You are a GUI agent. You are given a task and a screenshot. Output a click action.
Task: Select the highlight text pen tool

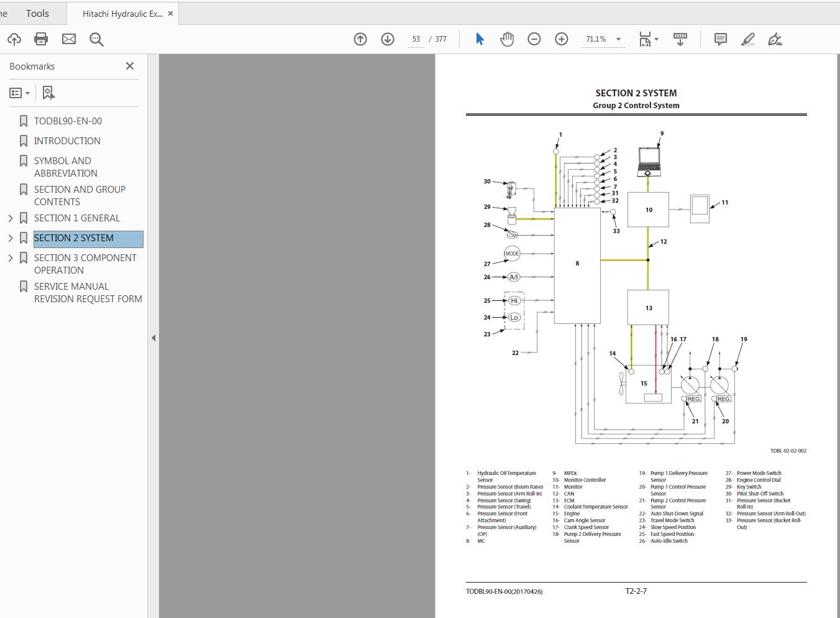748,39
